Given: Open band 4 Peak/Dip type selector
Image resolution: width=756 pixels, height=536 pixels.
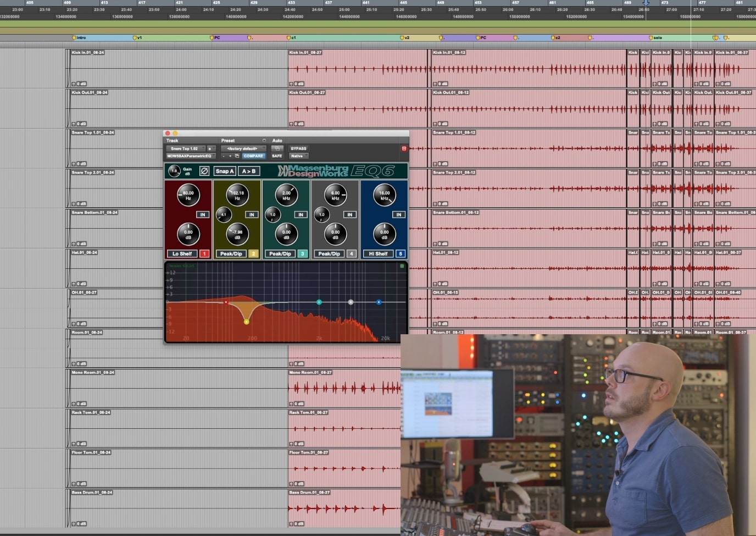Looking at the screenshot, I should tap(329, 253).
